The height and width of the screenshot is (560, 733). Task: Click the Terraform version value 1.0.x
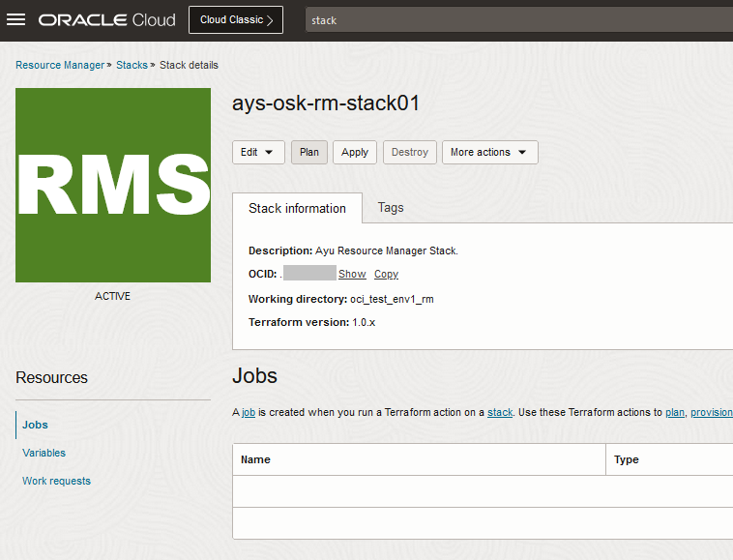(364, 322)
